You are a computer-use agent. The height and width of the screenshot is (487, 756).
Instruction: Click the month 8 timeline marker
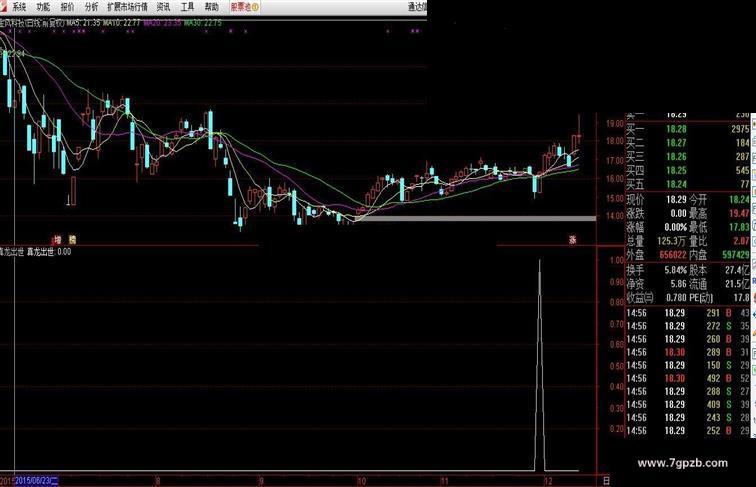158,481
